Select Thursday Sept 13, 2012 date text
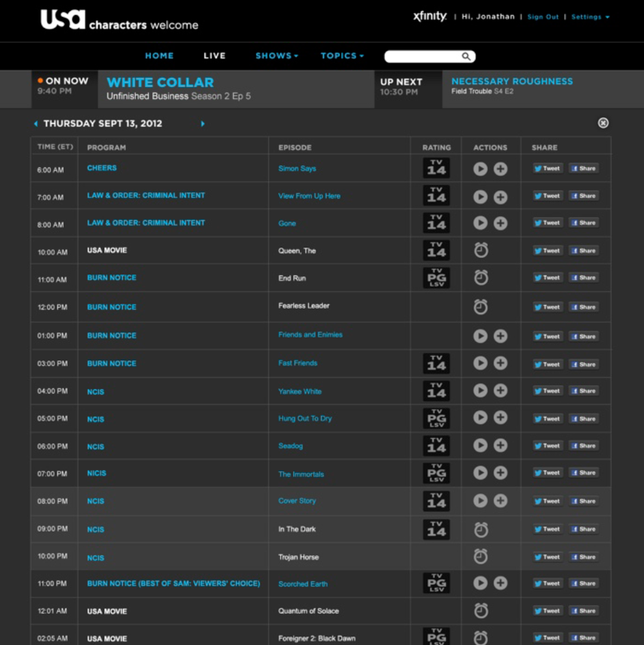644x645 pixels. tap(103, 123)
